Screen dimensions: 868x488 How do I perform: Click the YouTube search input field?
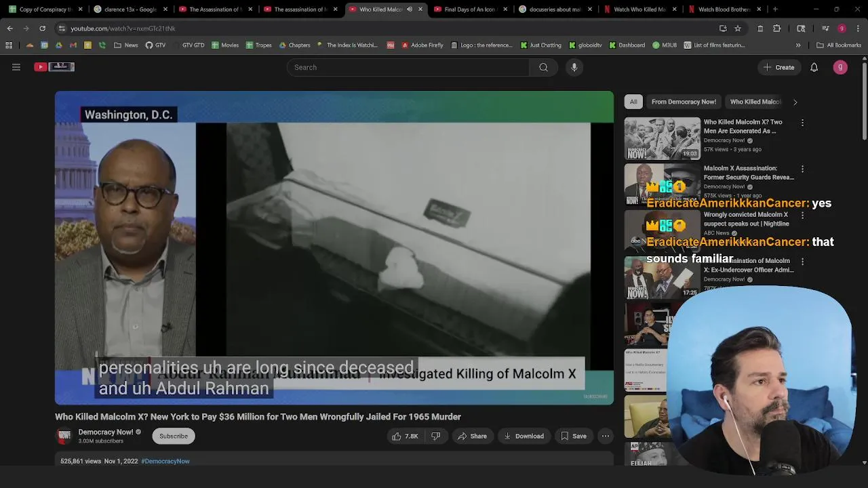409,67
